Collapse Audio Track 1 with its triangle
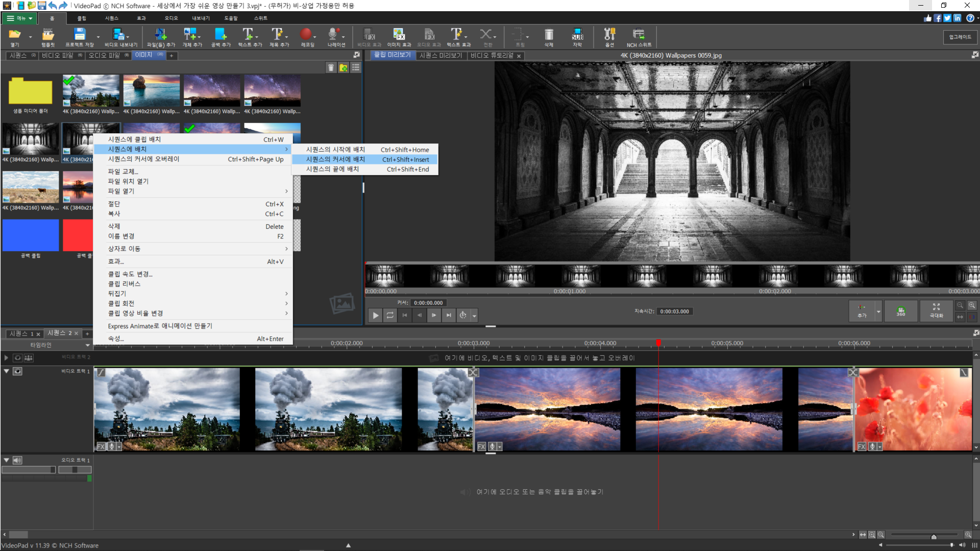 (x=6, y=460)
